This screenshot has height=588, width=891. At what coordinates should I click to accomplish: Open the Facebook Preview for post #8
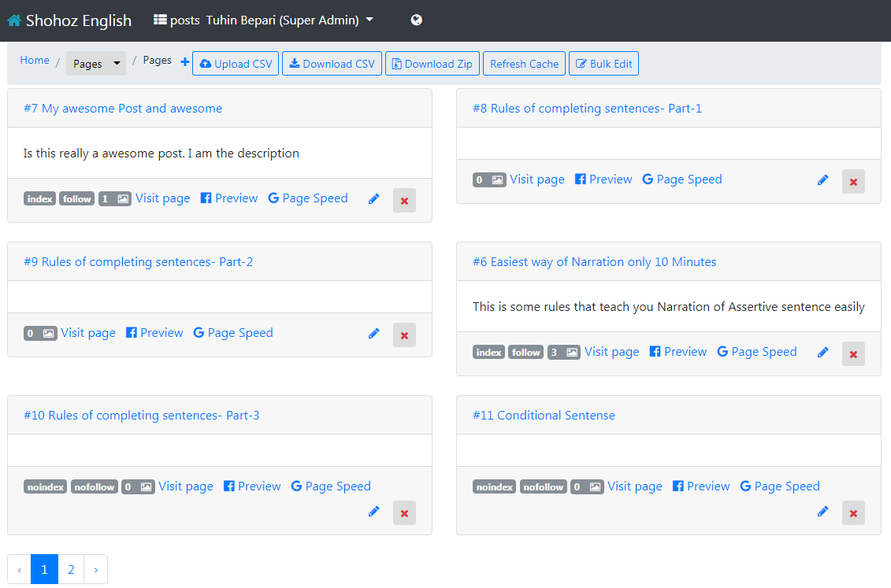(603, 179)
